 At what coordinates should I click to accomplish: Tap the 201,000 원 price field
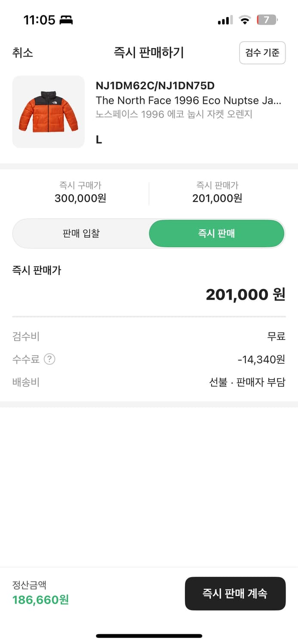[x=244, y=295]
